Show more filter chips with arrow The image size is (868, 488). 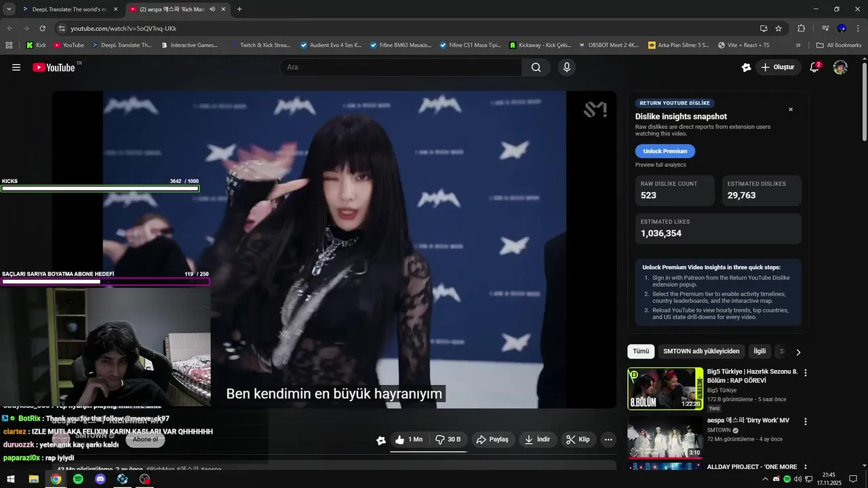[798, 352]
